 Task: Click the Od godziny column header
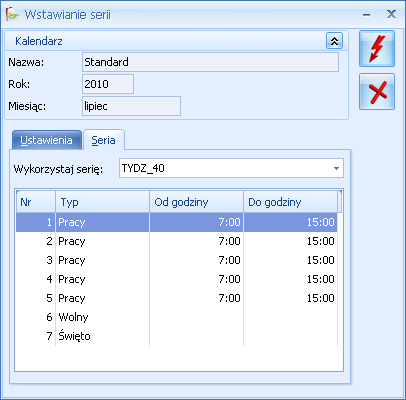(x=196, y=202)
